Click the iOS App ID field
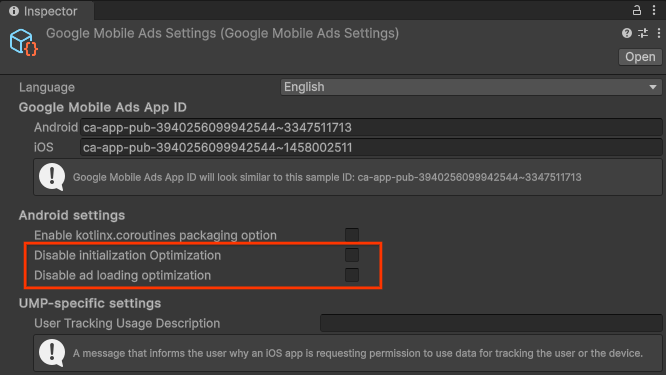 tap(371, 147)
